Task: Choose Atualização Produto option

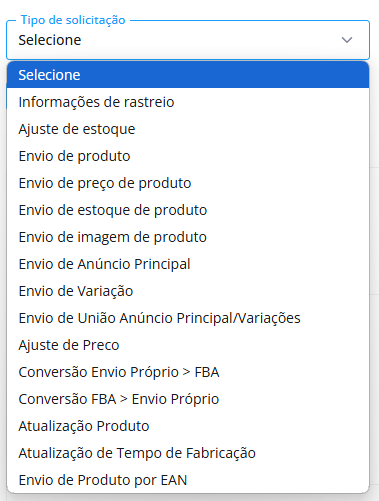Action: click(x=188, y=426)
